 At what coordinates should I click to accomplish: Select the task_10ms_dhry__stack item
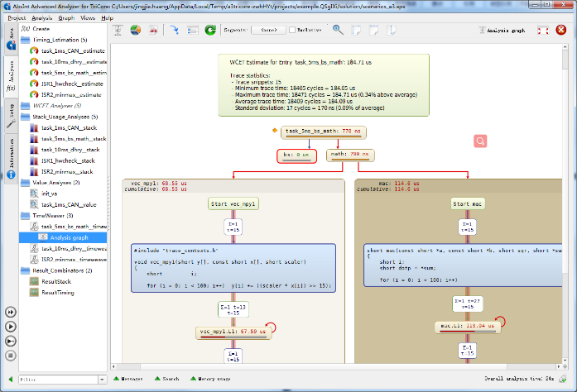[x=70, y=150]
